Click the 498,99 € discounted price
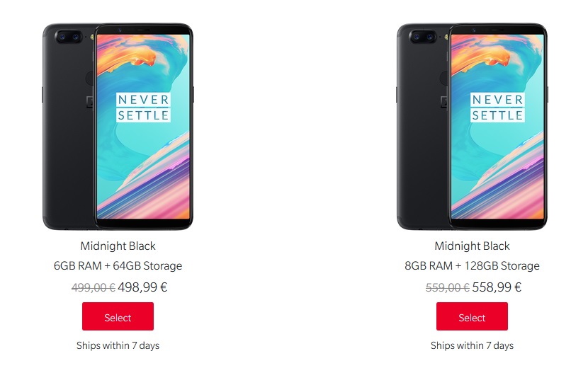The image size is (588, 368). [142, 287]
